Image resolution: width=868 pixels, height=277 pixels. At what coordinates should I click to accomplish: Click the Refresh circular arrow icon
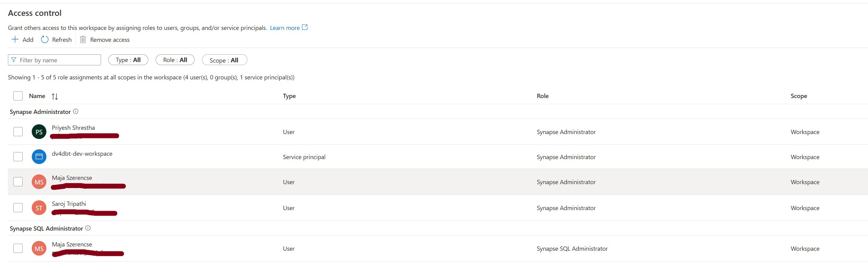[x=45, y=39]
